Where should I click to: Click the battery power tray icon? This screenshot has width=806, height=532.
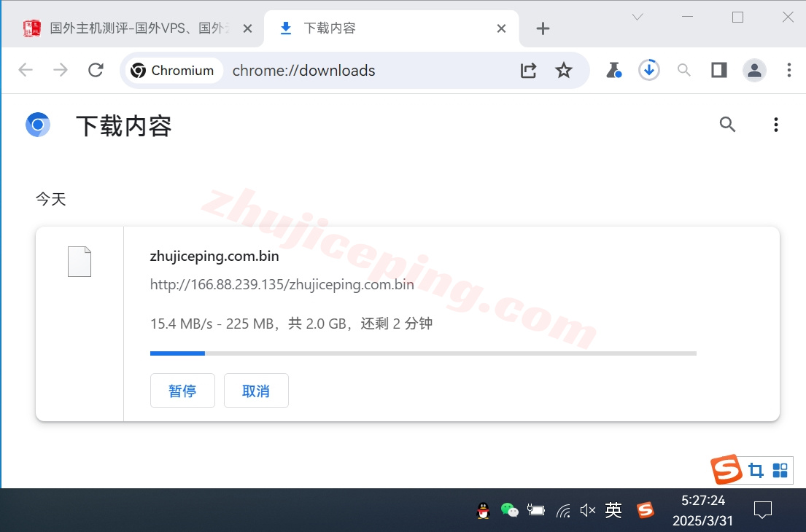535,510
